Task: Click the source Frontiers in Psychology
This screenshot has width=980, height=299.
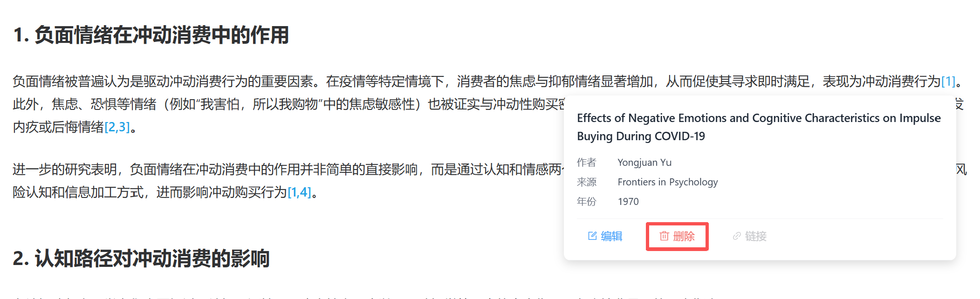Action: point(667,182)
